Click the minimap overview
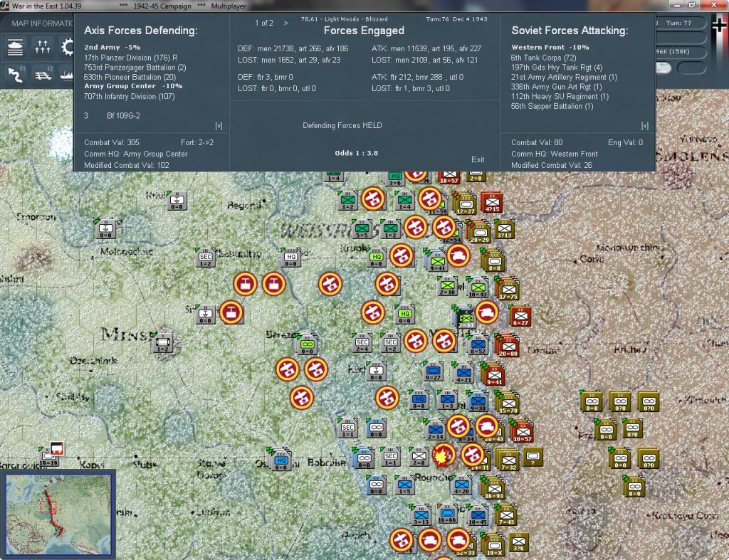 [x=58, y=514]
